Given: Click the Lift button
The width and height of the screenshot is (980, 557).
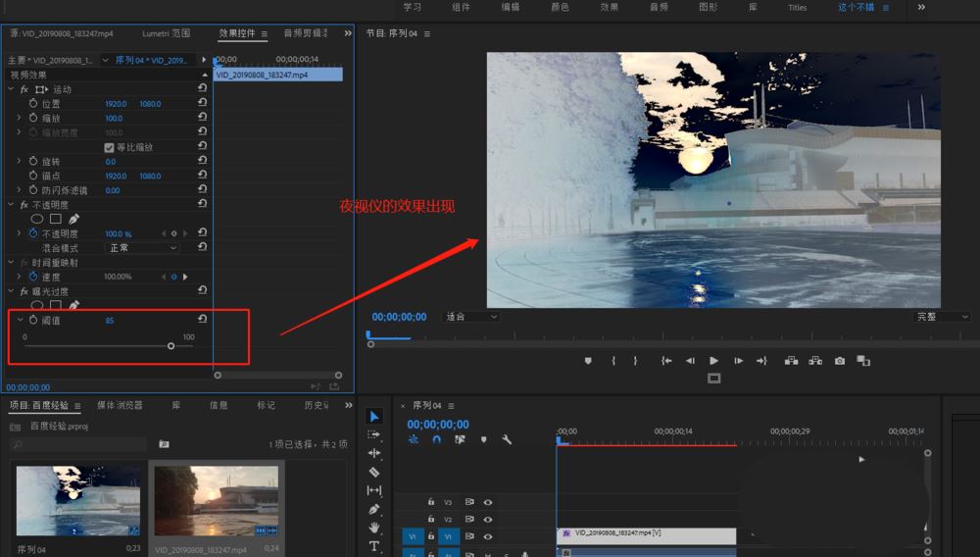Looking at the screenshot, I should tap(791, 361).
